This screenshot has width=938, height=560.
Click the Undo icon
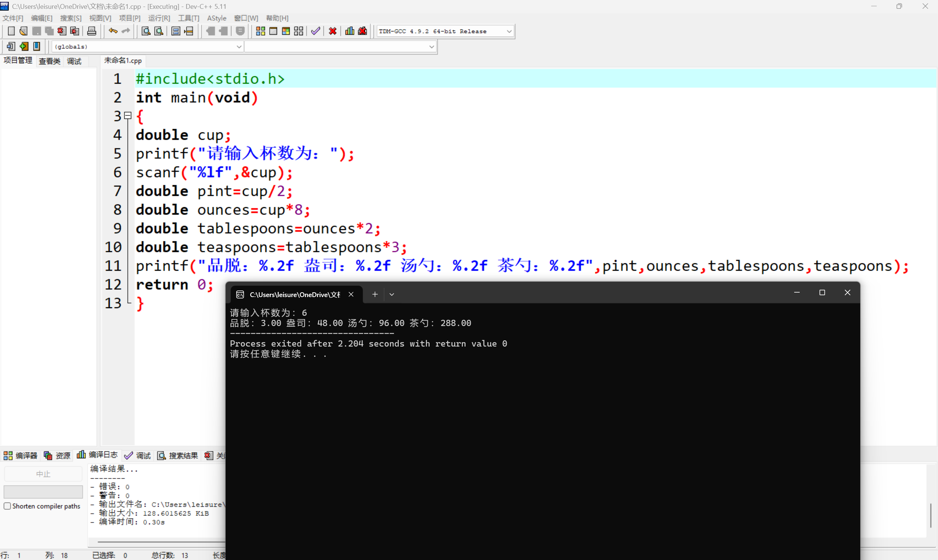113,31
